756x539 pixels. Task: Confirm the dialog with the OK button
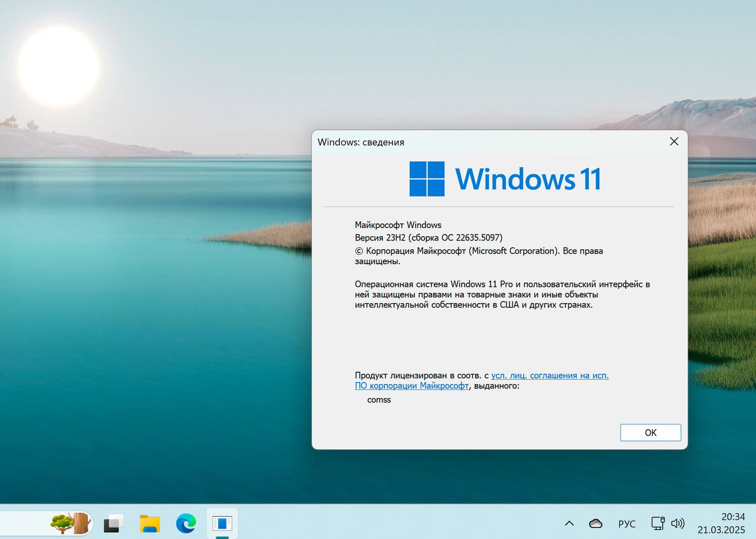click(650, 432)
